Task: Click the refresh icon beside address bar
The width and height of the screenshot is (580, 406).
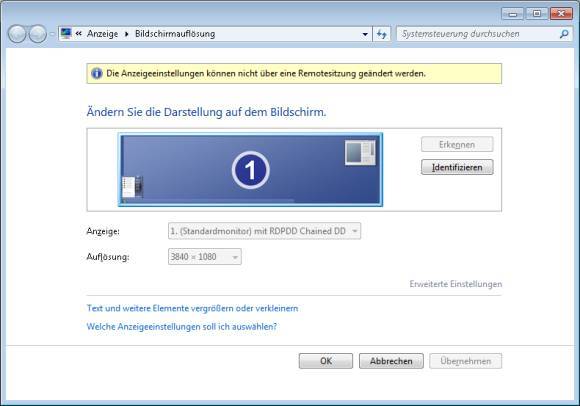Action: click(382, 34)
